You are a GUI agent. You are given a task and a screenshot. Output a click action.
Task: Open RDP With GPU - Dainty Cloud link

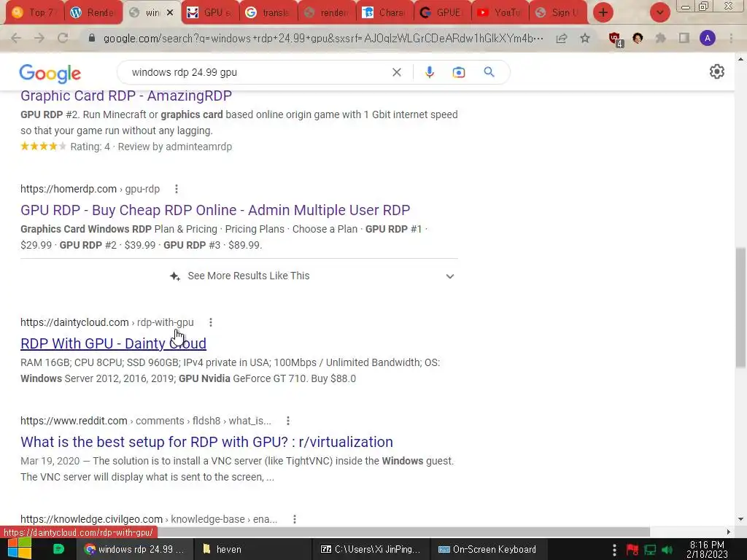point(113,343)
